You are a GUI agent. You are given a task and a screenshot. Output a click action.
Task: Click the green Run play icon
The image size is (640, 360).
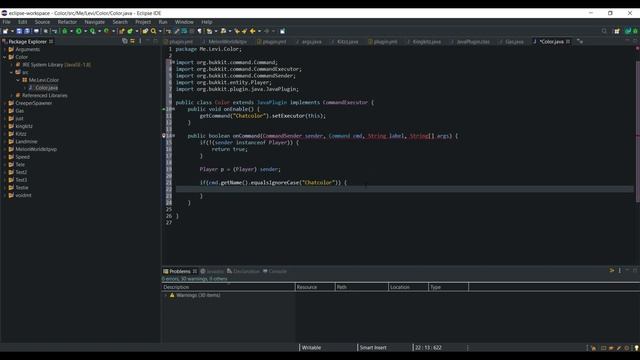(x=79, y=31)
